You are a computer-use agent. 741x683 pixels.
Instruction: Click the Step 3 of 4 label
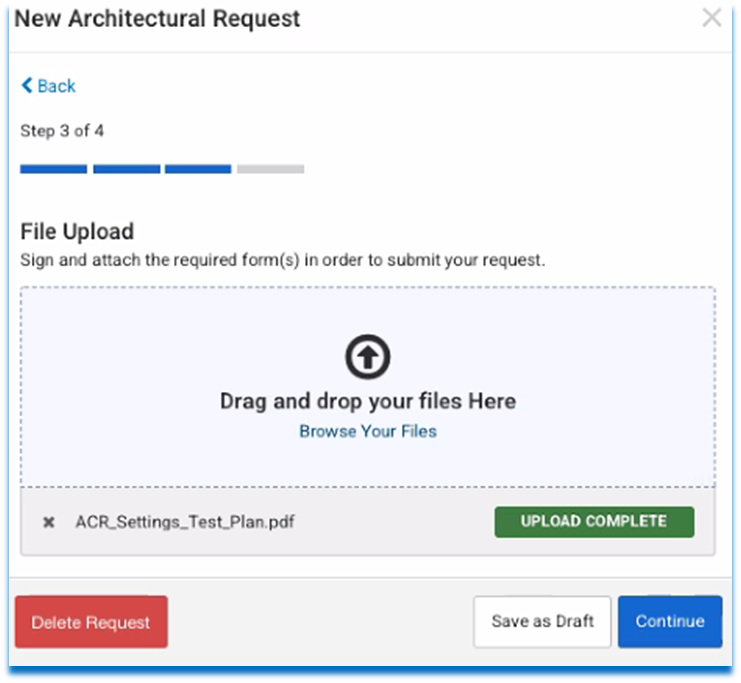coord(62,130)
